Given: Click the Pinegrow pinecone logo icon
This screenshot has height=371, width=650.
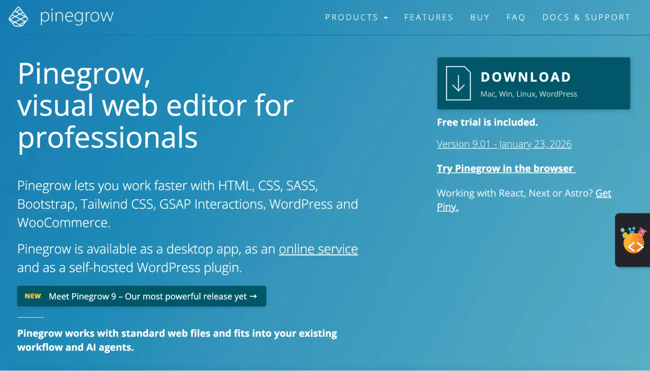Looking at the screenshot, I should click(18, 17).
